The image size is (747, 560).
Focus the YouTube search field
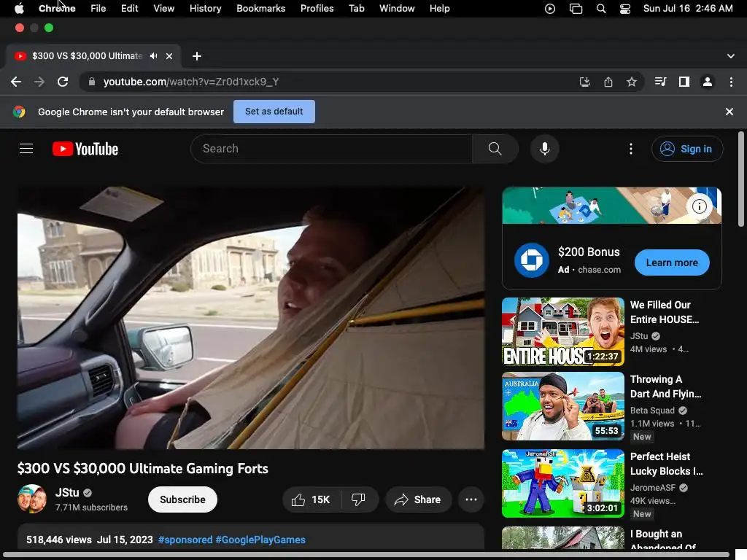point(332,149)
